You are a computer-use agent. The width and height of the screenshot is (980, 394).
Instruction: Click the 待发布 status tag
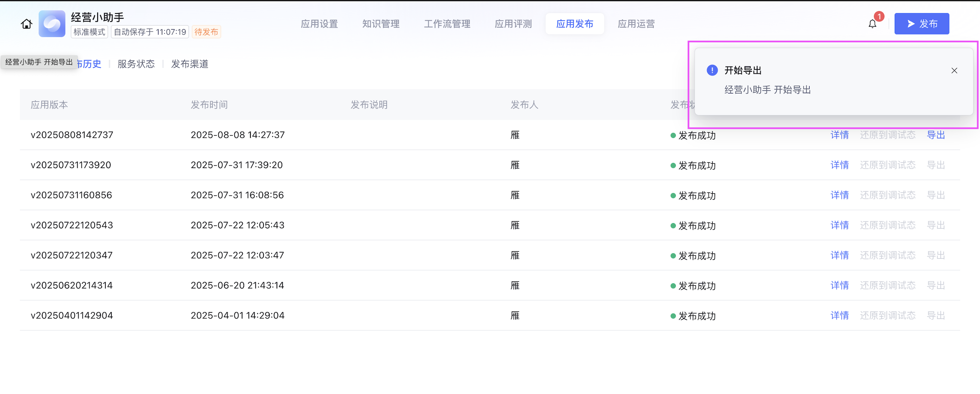pos(206,32)
